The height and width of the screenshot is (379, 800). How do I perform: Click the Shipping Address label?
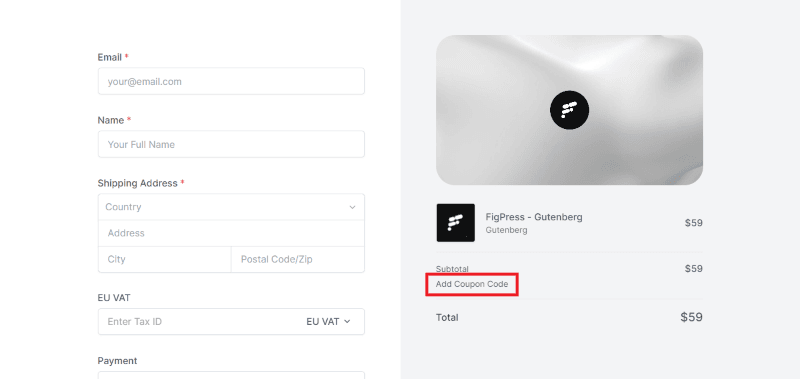point(138,183)
